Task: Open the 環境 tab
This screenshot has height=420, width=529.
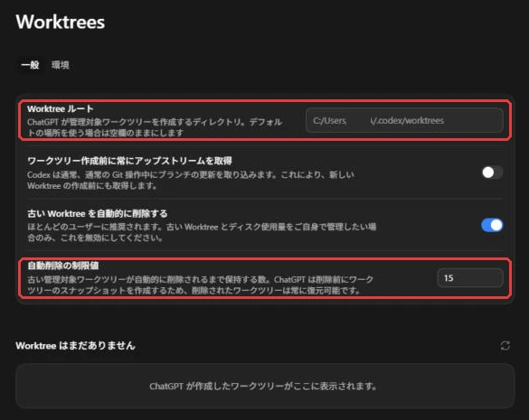Action: pyautogui.click(x=61, y=65)
